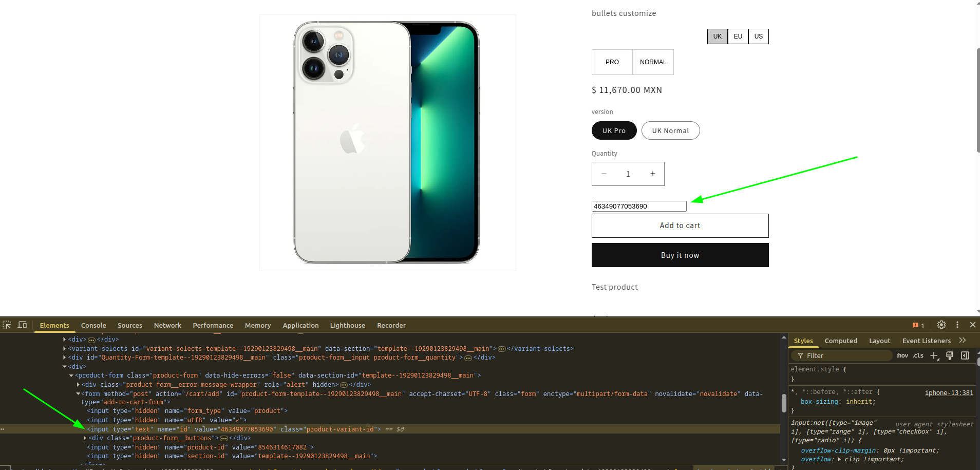Click the box-sizing: inherit declaration
Image resolution: width=980 pixels, height=470 pixels.
click(838, 402)
